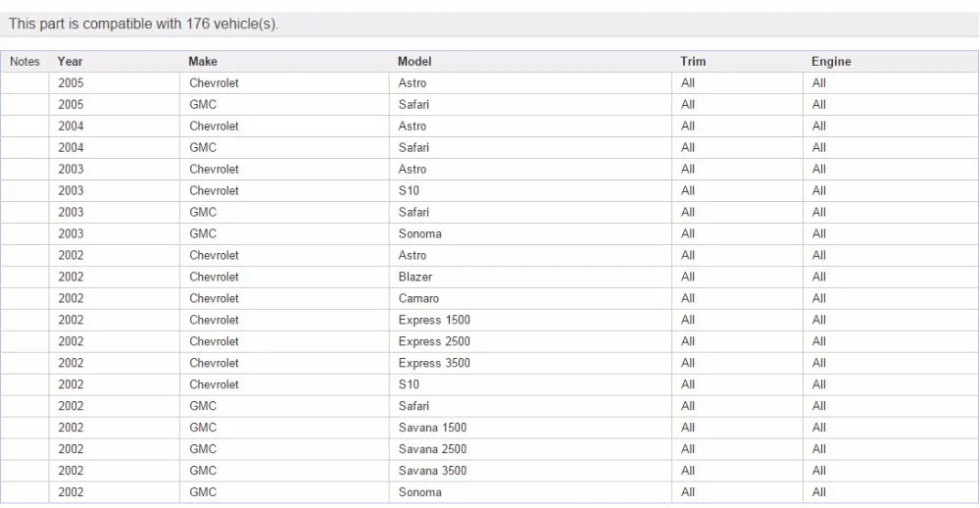Click Trim 'All' in the Savana 3500 row
This screenshot has width=980, height=508.
688,471
